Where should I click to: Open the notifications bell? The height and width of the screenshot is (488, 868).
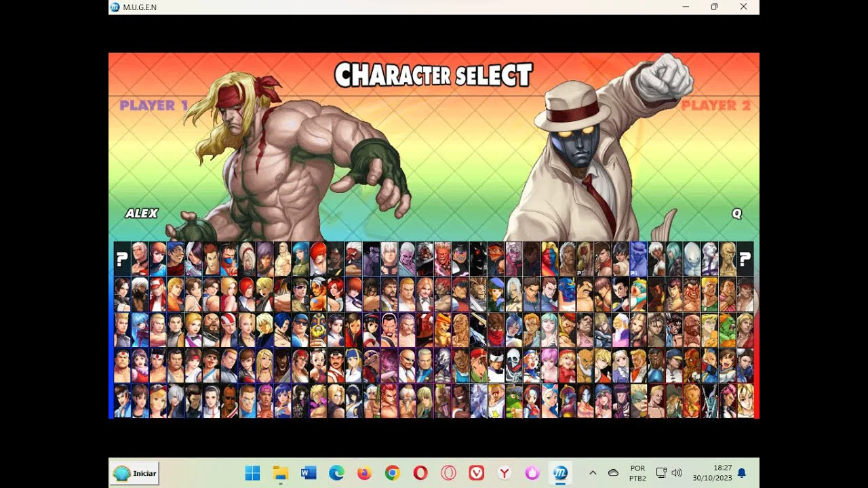tap(742, 473)
